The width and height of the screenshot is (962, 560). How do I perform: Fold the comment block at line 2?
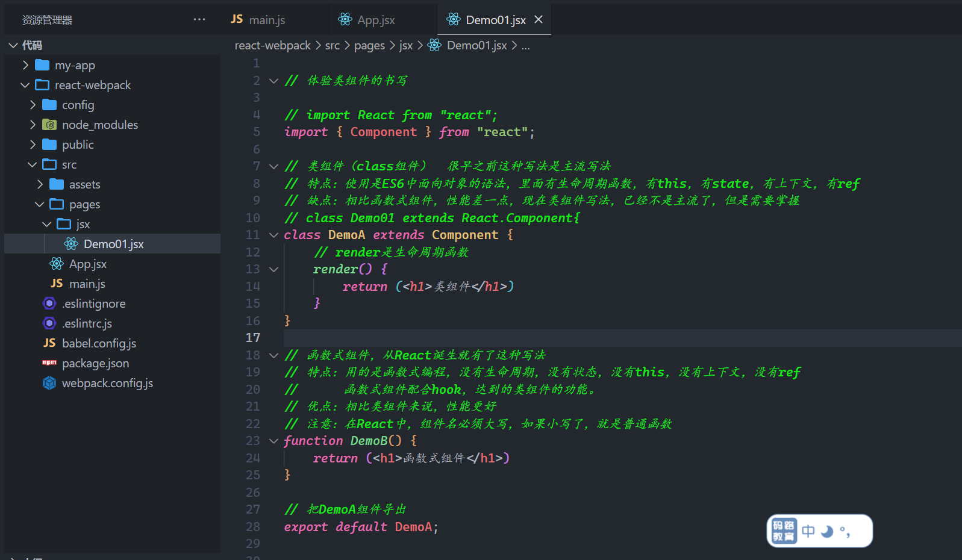tap(273, 81)
